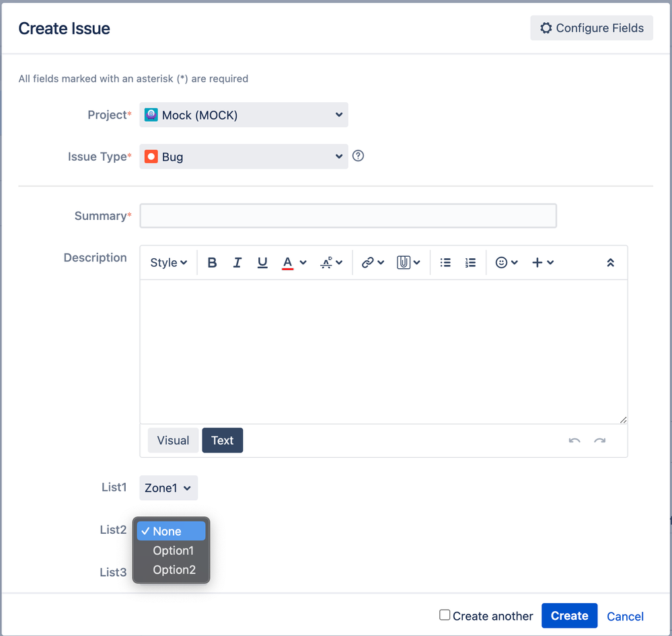Open Configure Fields settings
This screenshot has width=672, height=636.
[591, 28]
